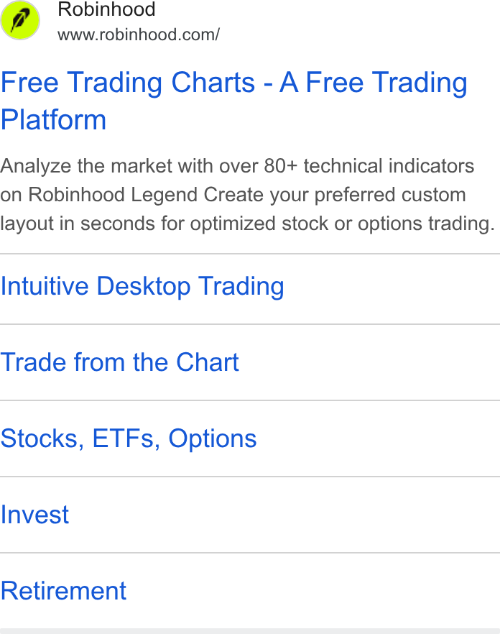This screenshot has height=634, width=500.
Task: Click the gray bar below Retirement
Action: tap(250, 631)
